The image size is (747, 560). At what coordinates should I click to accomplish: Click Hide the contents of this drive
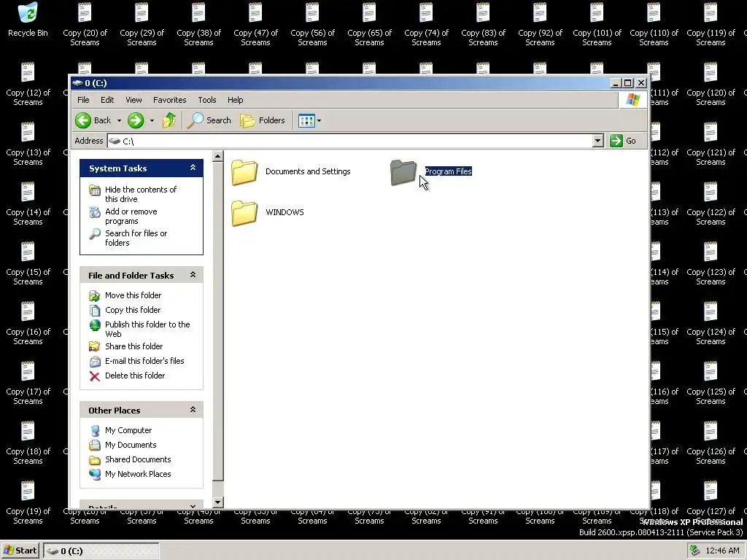[x=141, y=194]
